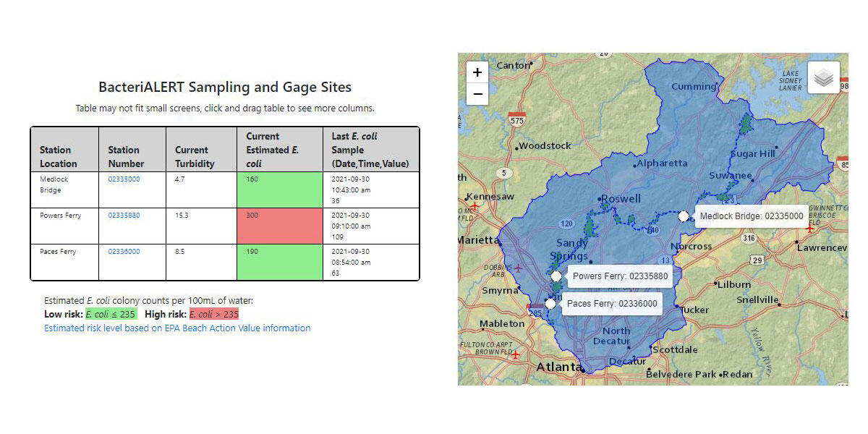Click the Paces Ferry site marker
The image size is (868, 434).
coord(550,304)
